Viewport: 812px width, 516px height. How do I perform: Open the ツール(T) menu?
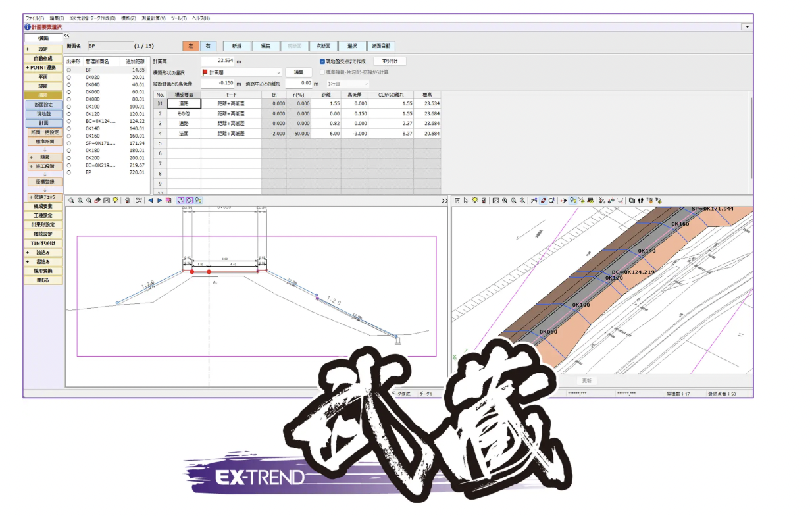point(179,18)
